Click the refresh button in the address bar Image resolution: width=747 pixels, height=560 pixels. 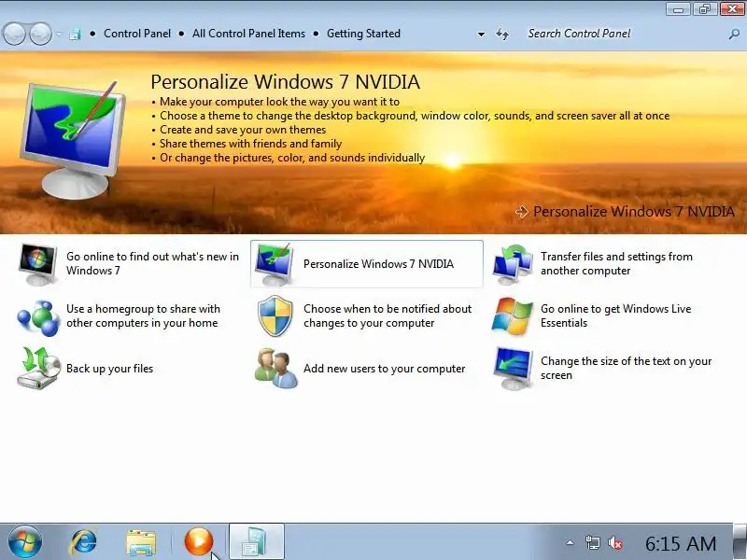tap(502, 34)
